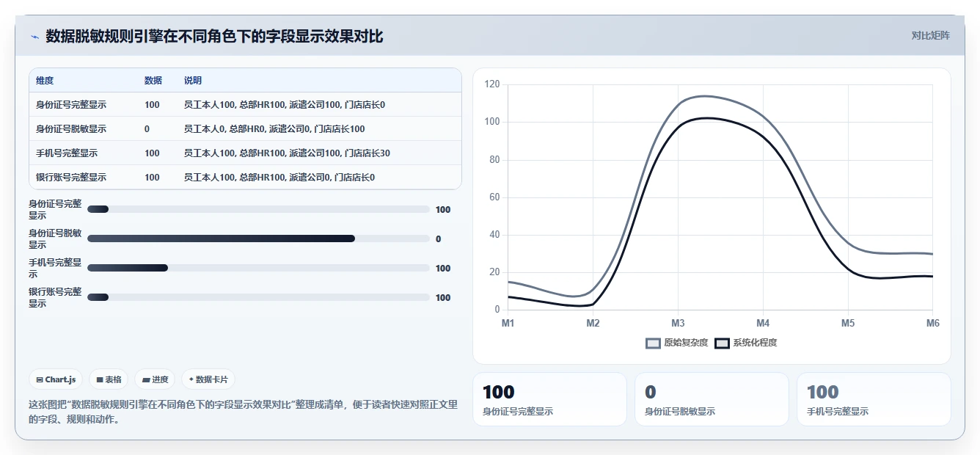
Task: Click description '员工本人100, 总部HR100, 派遣公司0, 门店店长0'
Action: (279, 178)
